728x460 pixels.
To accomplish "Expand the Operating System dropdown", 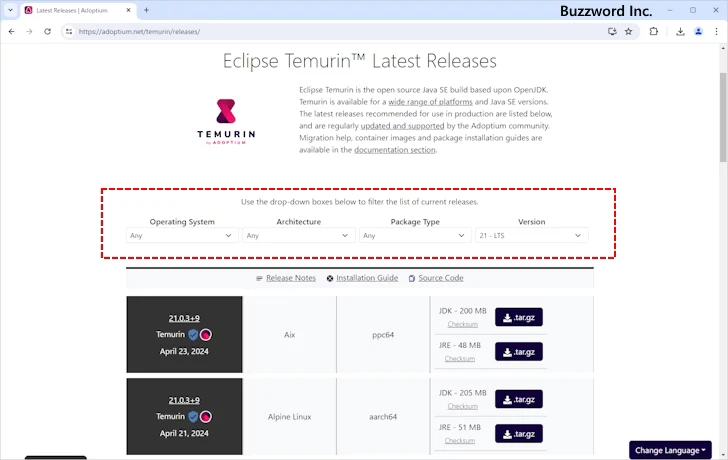I will click(182, 235).
